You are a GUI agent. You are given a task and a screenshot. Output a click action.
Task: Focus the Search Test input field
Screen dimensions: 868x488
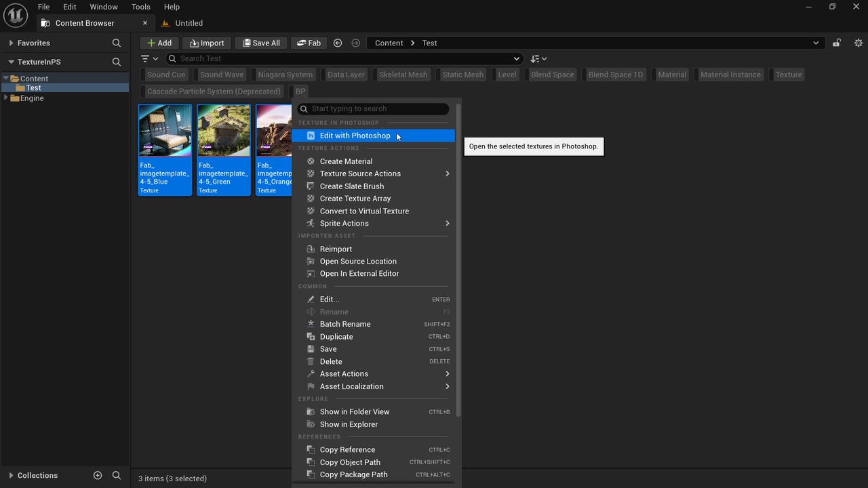[x=345, y=59]
